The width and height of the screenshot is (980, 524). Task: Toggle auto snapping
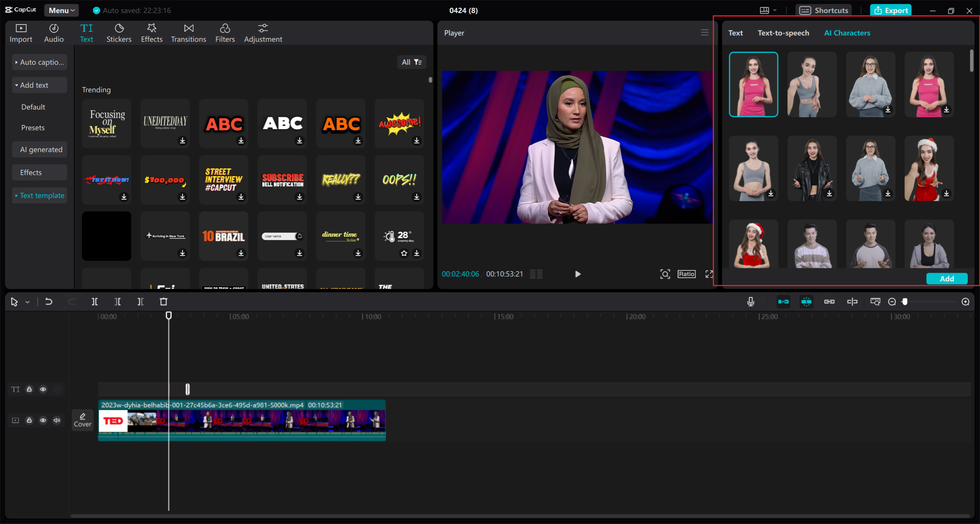[806, 302]
